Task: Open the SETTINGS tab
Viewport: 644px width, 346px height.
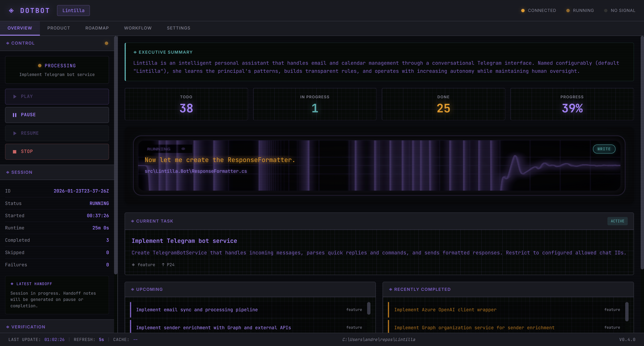Action: 178,28
